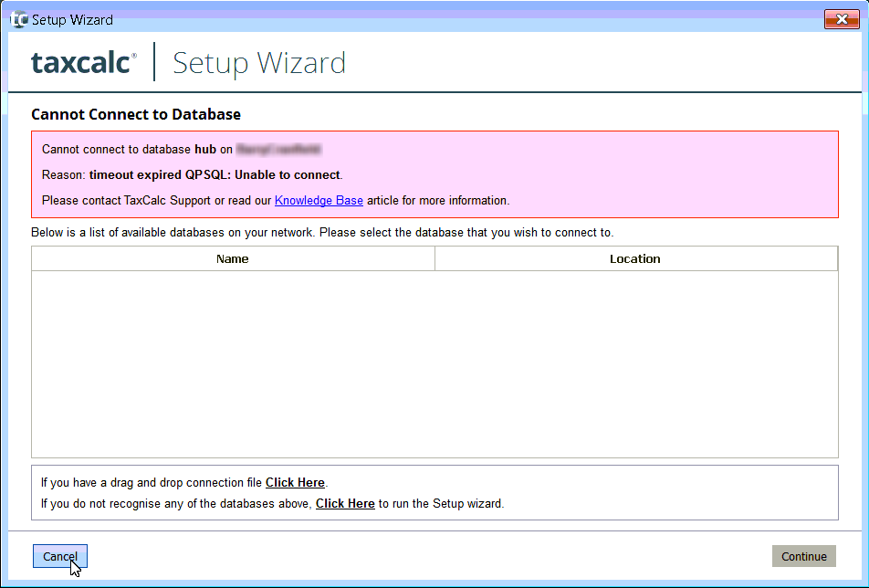Click the Cannot Connect to Database heading

(135, 114)
